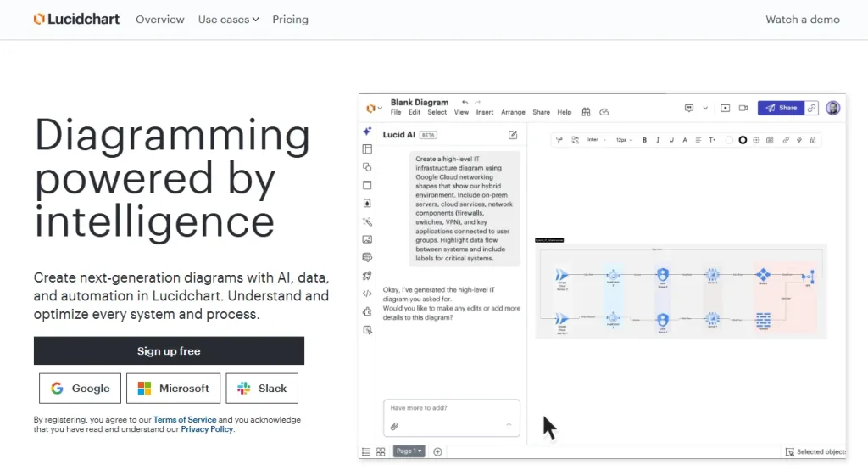
Task: Open the Shapes library icon in the sidebar
Action: [x=367, y=167]
